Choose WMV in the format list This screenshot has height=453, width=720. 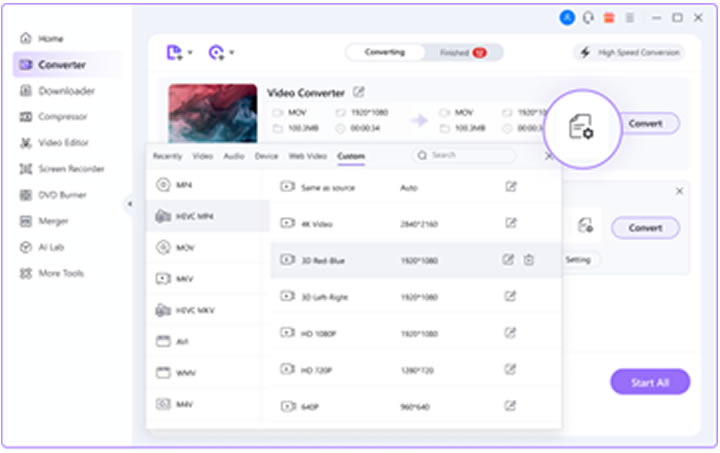click(208, 373)
